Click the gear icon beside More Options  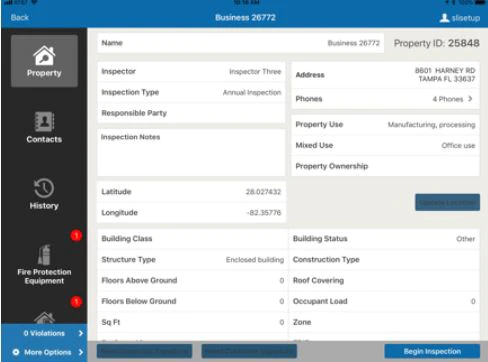point(16,352)
